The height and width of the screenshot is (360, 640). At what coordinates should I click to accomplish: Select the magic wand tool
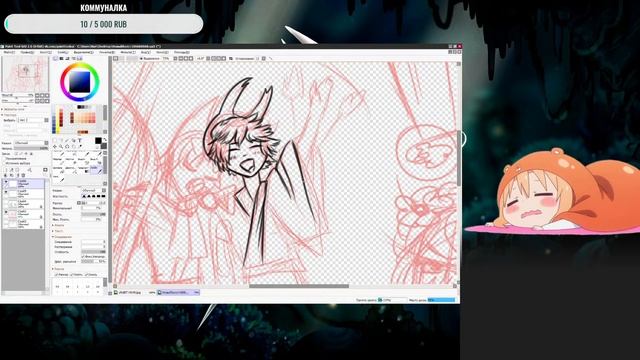(67, 141)
